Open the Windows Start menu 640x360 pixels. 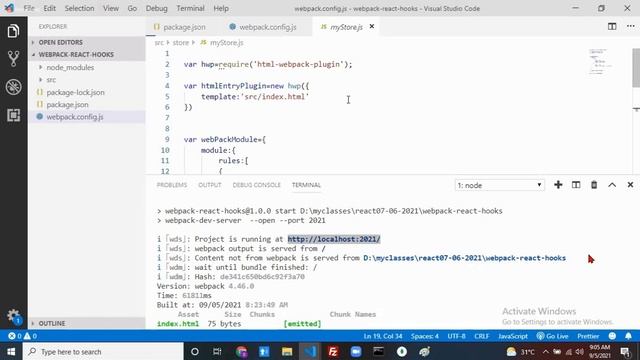11,351
